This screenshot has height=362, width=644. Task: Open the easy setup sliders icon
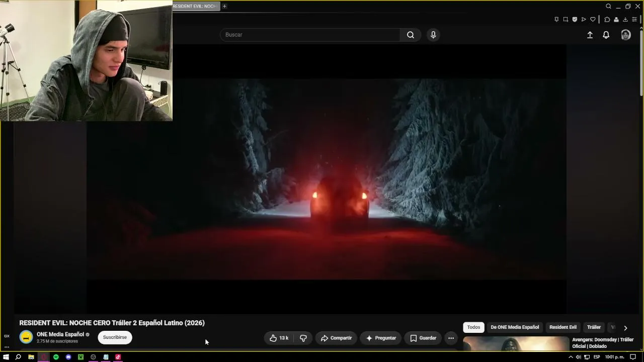point(634,20)
